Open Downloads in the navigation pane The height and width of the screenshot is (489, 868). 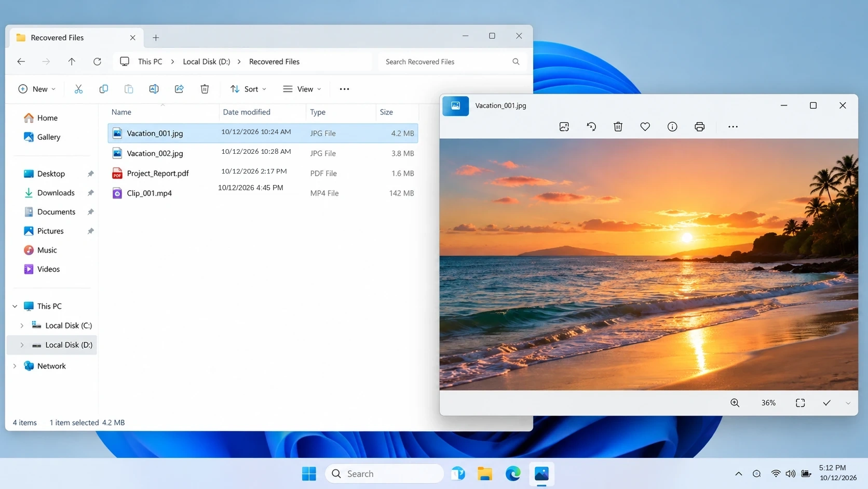[56, 193]
